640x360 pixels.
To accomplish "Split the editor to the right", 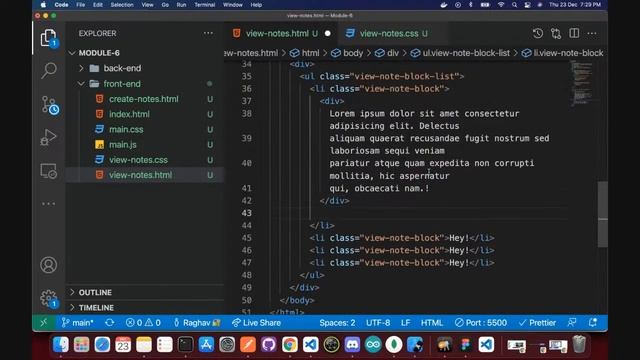I will 574,33.
